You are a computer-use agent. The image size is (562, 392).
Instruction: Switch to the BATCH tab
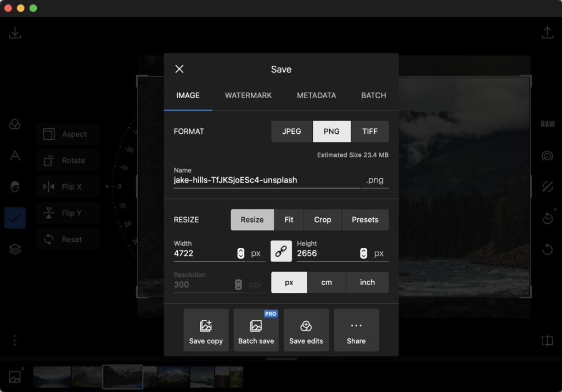coord(373,95)
